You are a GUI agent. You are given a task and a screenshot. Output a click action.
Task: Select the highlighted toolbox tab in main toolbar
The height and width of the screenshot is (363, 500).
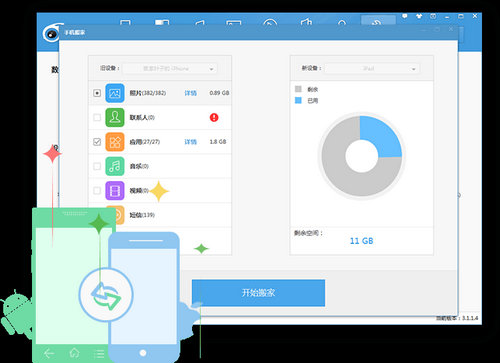tap(378, 21)
